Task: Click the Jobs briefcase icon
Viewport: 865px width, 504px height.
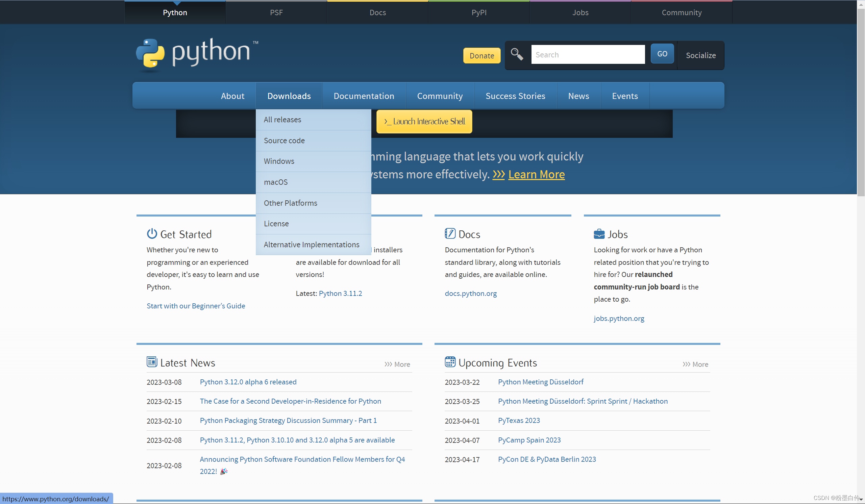Action: point(599,234)
